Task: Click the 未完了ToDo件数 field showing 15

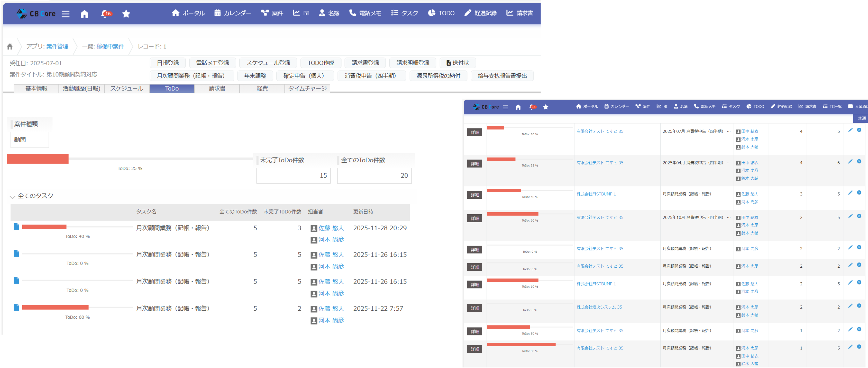Action: (x=293, y=176)
